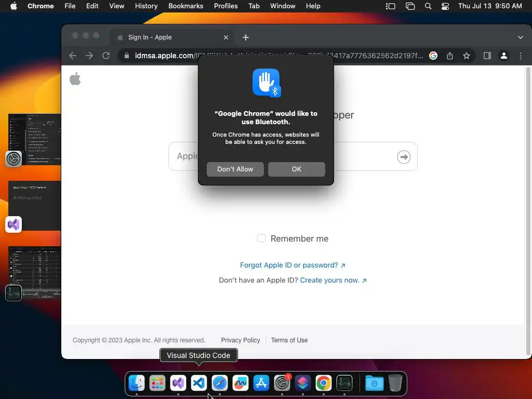Open the History menu
Viewport: 532px width, 399px height.
pyautogui.click(x=146, y=6)
